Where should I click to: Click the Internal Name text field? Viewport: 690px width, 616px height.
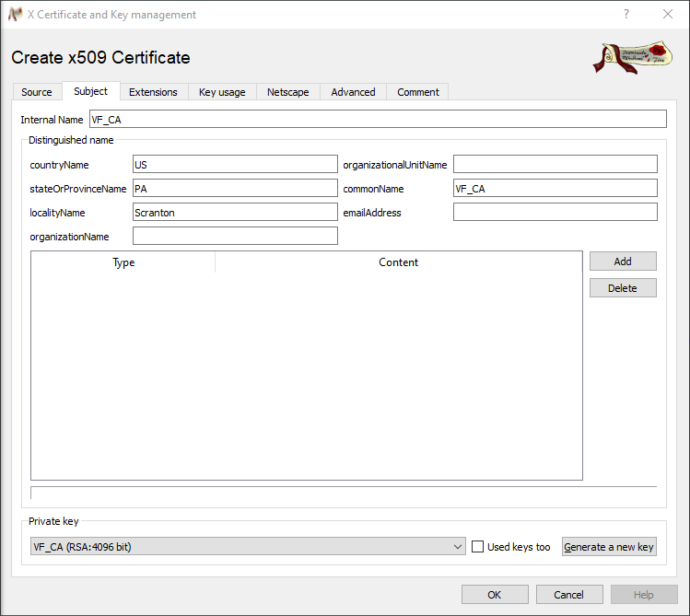pyautogui.click(x=377, y=120)
